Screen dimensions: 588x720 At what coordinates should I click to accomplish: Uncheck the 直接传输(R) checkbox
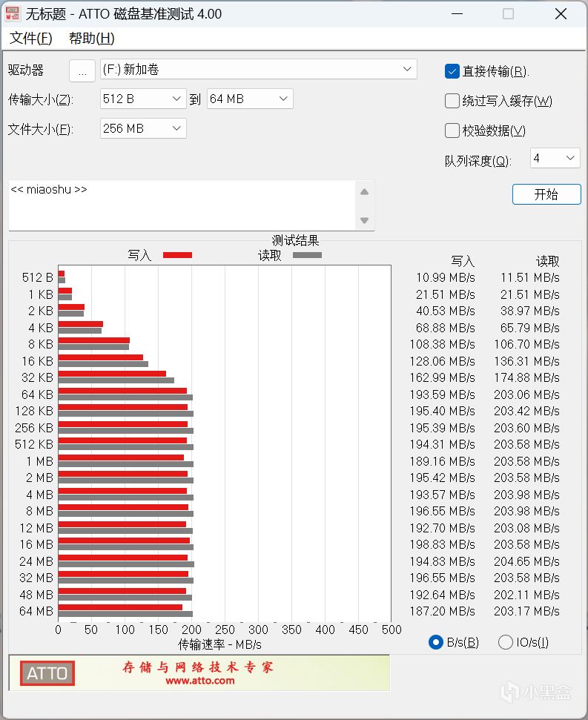(x=452, y=71)
